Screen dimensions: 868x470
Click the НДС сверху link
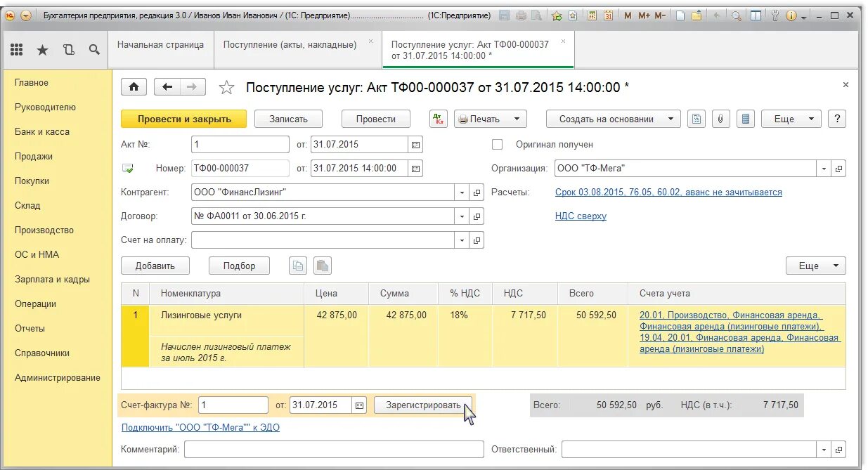(581, 216)
